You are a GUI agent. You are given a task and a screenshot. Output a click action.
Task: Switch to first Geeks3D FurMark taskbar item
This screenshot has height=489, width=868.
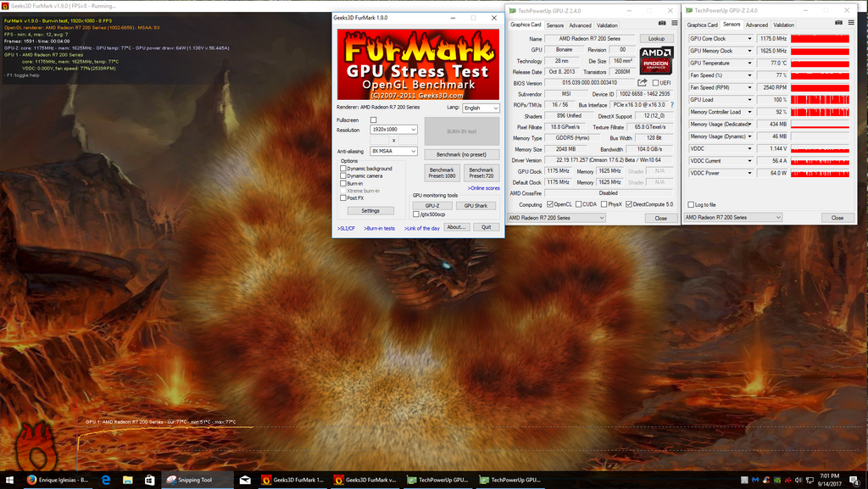(x=292, y=480)
